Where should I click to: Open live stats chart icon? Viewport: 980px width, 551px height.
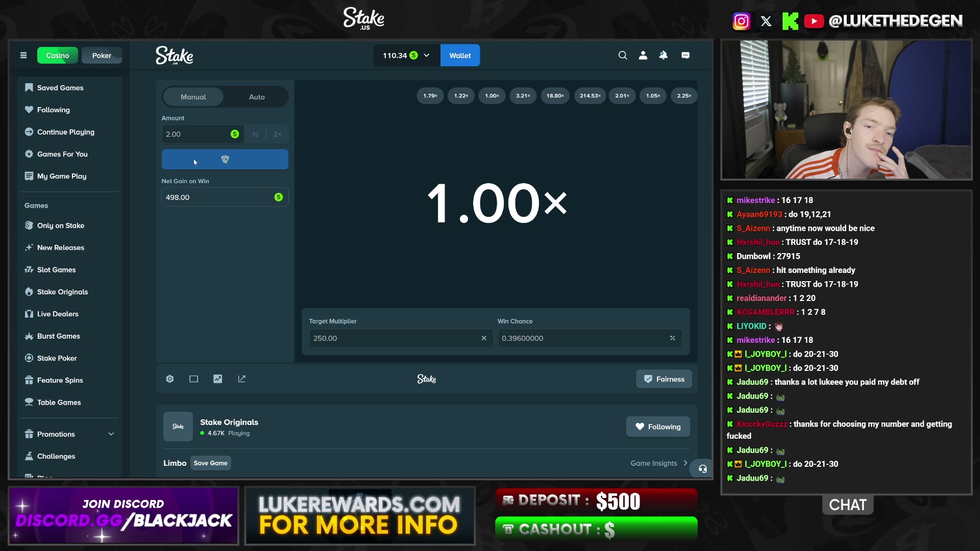click(x=218, y=379)
